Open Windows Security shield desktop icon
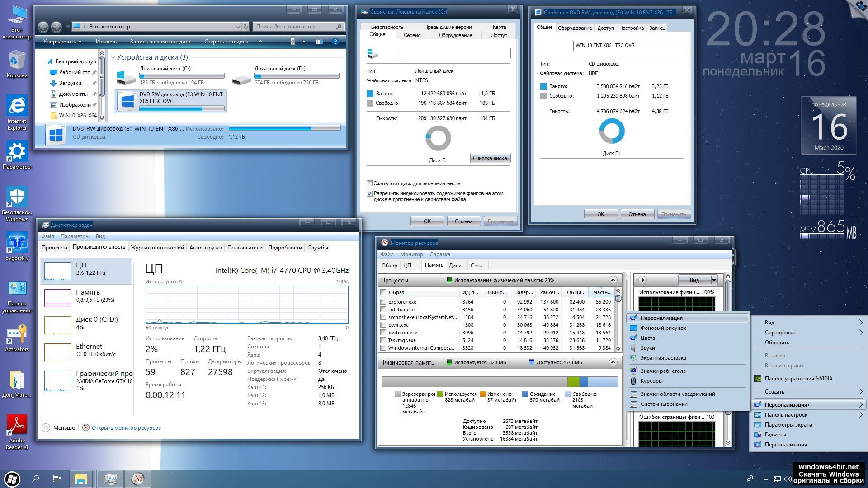The image size is (868, 488). pos(17,198)
